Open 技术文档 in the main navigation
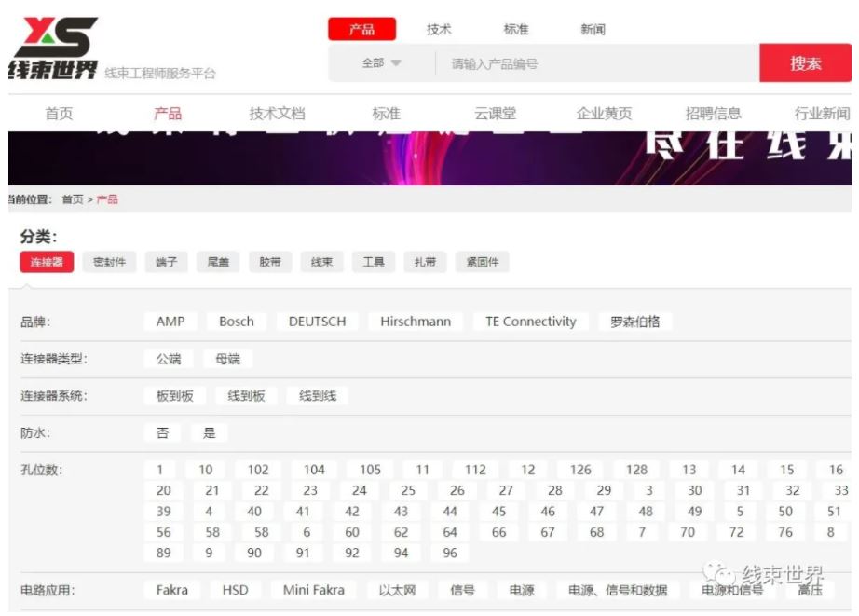 coord(277,114)
